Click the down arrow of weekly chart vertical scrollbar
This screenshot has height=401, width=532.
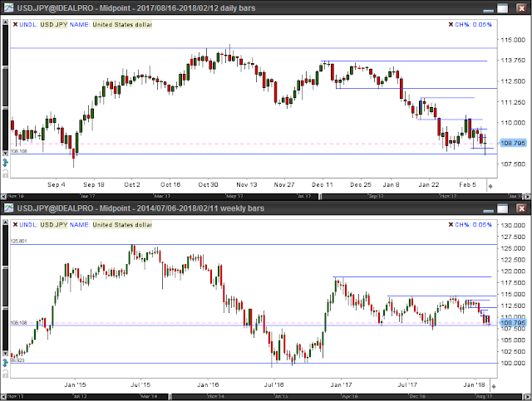coord(5,353)
